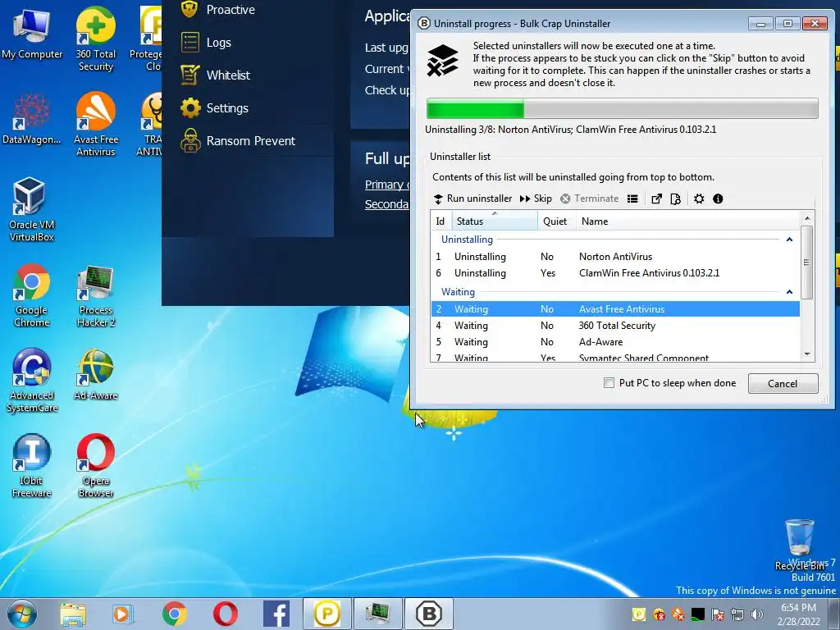Viewport: 840px width, 630px height.
Task: Click the uninstaller list scroll-down arrow
Action: click(x=807, y=354)
